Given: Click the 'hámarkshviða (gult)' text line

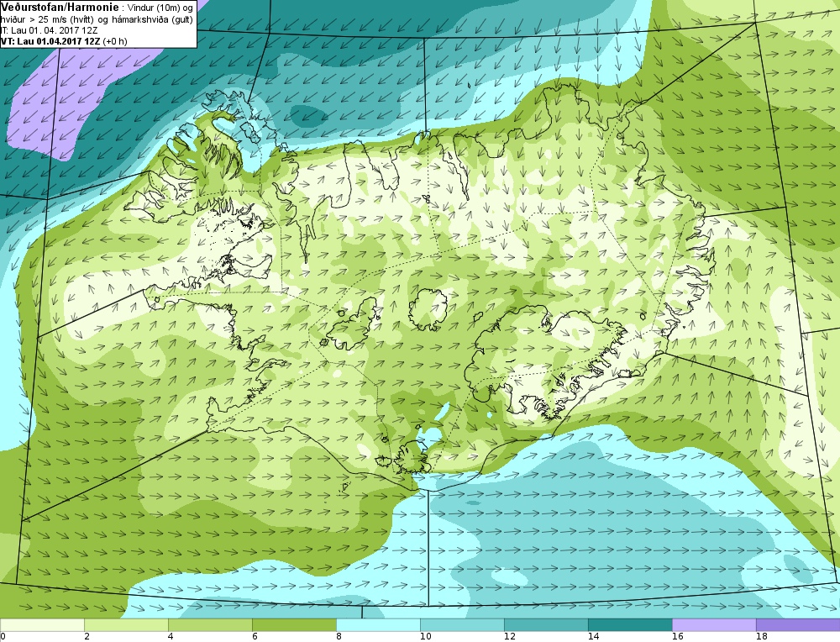Looking at the screenshot, I should point(153,20).
